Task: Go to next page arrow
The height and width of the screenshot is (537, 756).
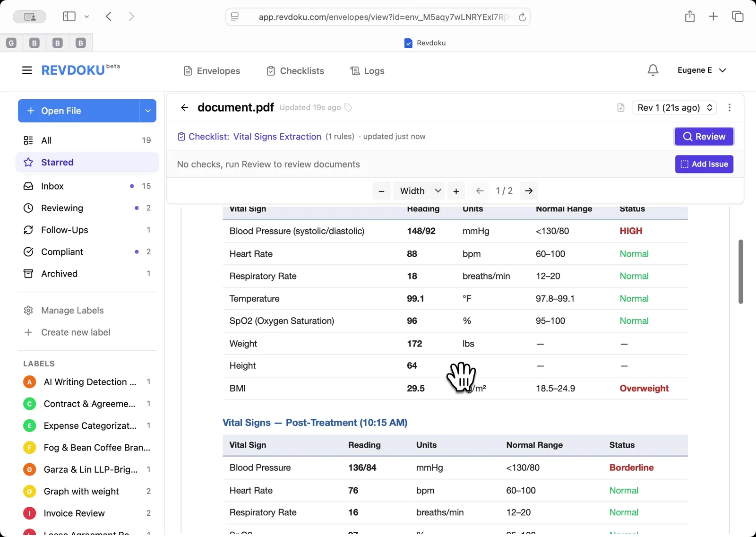Action: point(529,191)
